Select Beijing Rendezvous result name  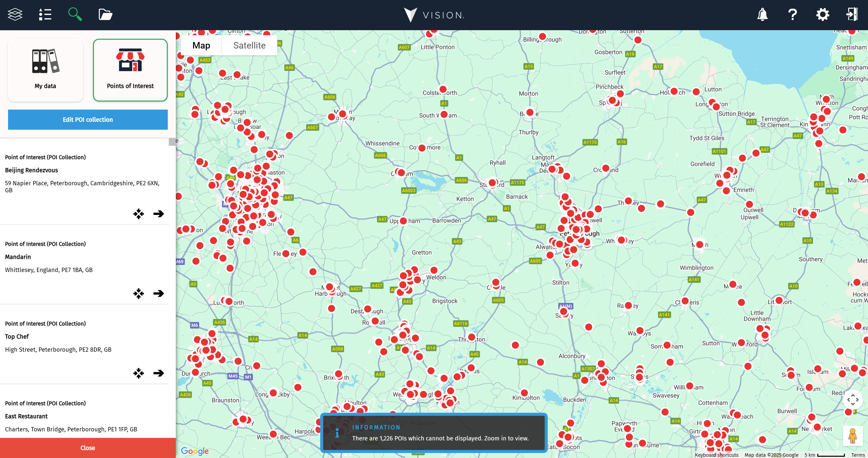(31, 170)
